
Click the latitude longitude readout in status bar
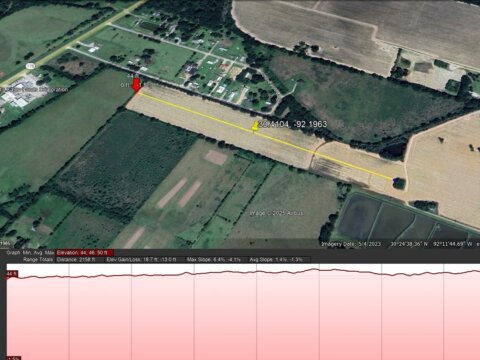(x=431, y=244)
